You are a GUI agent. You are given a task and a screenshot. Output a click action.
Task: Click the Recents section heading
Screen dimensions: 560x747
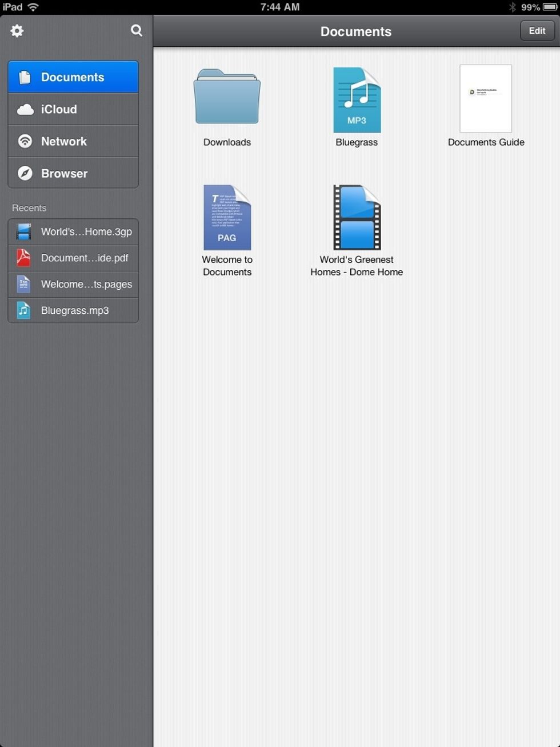29,208
